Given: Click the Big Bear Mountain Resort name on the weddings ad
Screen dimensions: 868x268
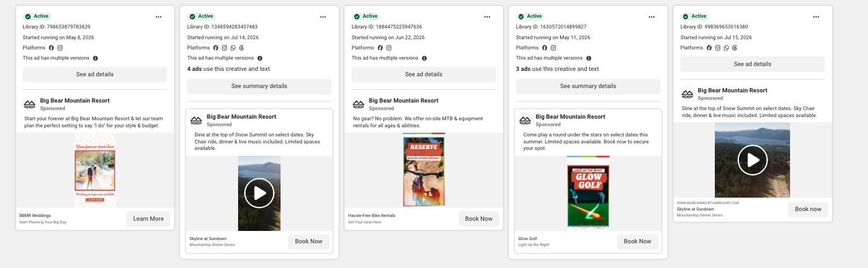Looking at the screenshot, I should pos(75,100).
